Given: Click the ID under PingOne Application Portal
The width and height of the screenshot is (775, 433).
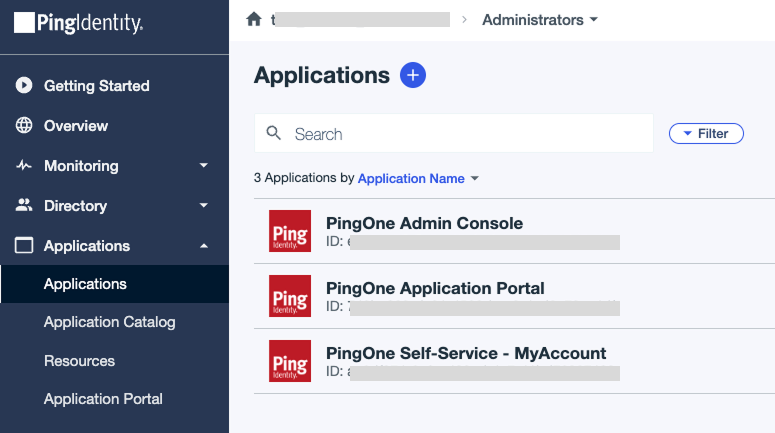Looking at the screenshot, I should click(473, 307).
